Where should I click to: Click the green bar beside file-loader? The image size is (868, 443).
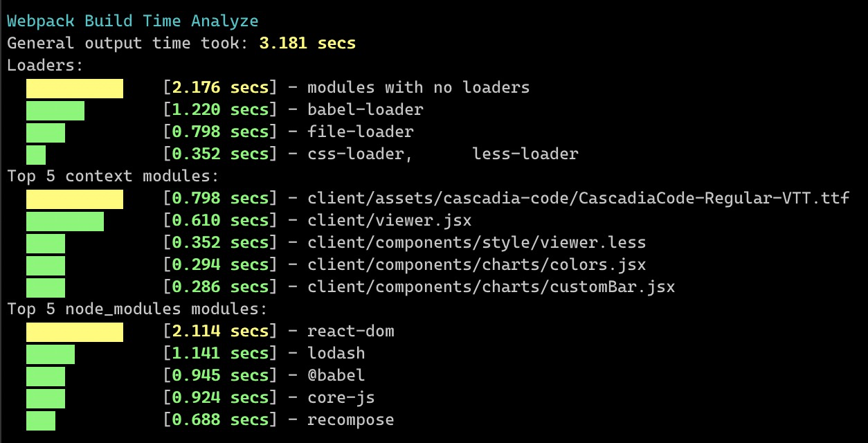(x=46, y=133)
